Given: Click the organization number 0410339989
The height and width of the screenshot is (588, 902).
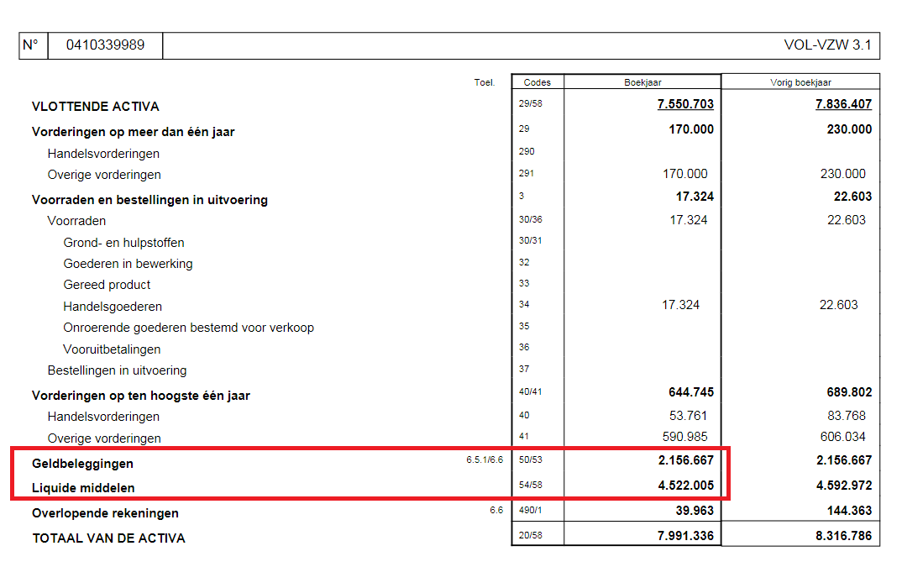Looking at the screenshot, I should click(105, 45).
